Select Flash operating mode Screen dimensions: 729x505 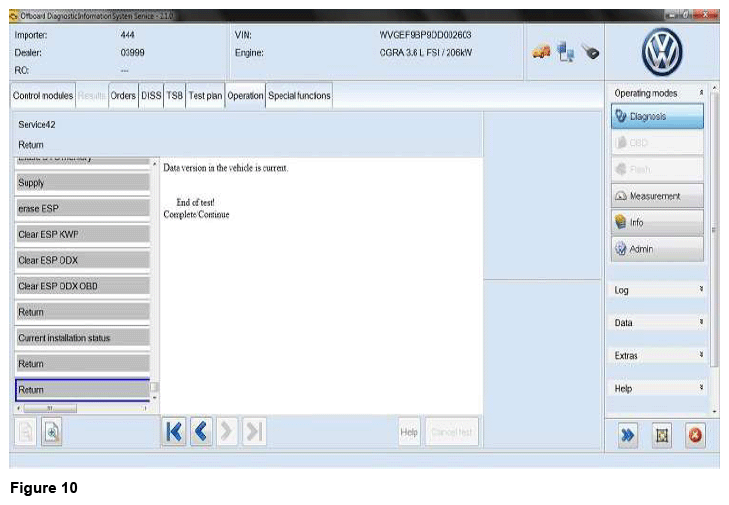[x=657, y=169]
